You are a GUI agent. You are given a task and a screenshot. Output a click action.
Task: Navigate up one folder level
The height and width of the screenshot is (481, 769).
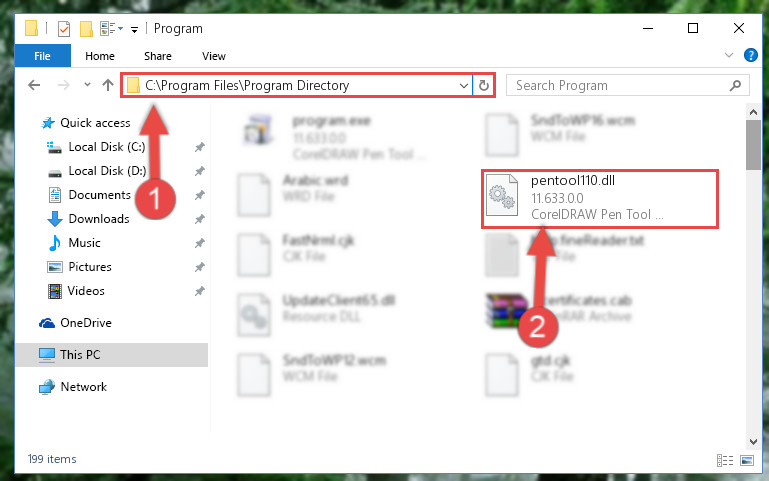pos(107,85)
